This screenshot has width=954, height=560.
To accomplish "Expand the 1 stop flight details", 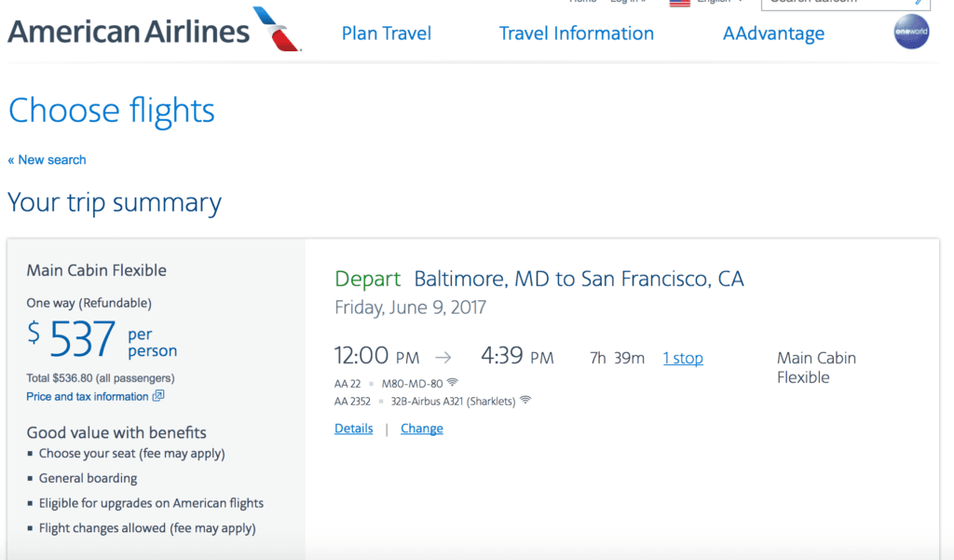I will click(683, 358).
